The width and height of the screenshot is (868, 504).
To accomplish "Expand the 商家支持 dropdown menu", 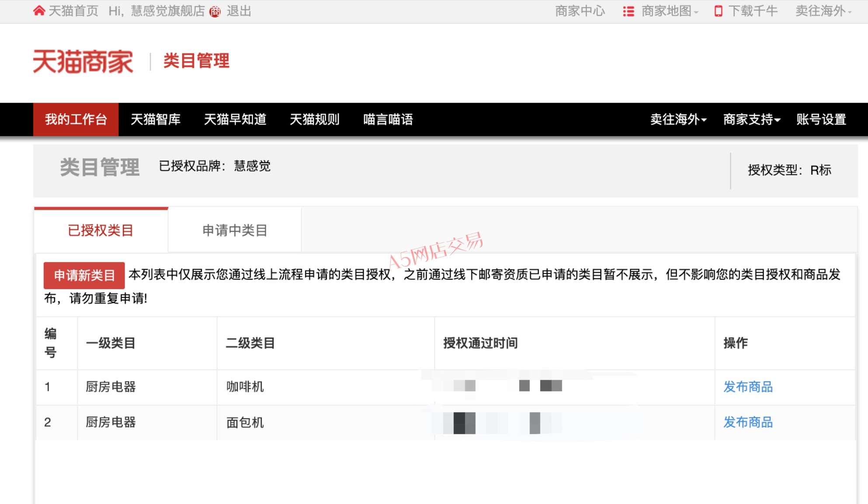I will [752, 119].
